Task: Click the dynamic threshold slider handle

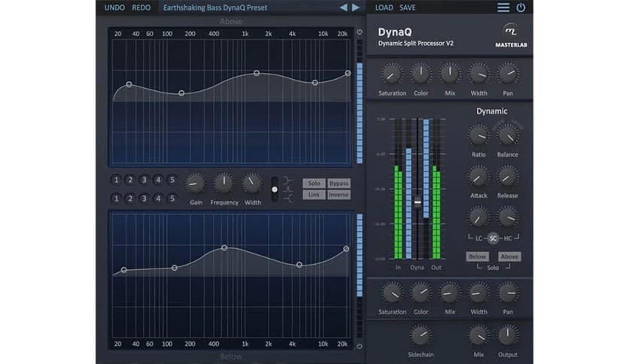Action: point(418,202)
